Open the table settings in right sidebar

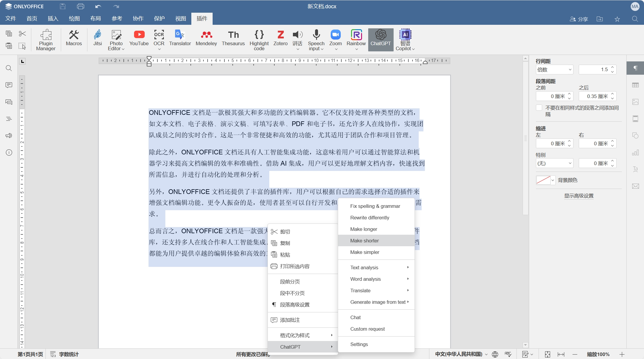635,85
